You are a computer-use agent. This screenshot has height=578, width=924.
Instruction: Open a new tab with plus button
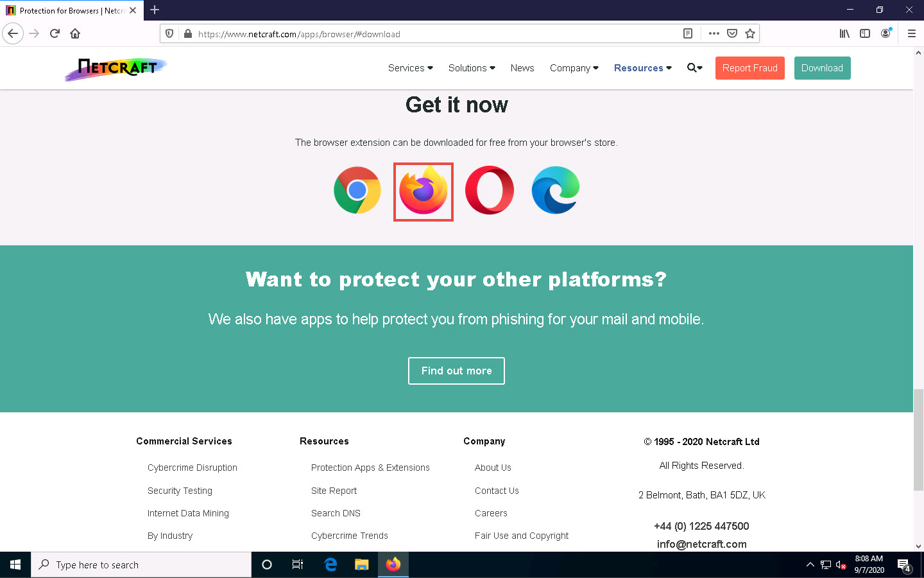pyautogui.click(x=155, y=10)
